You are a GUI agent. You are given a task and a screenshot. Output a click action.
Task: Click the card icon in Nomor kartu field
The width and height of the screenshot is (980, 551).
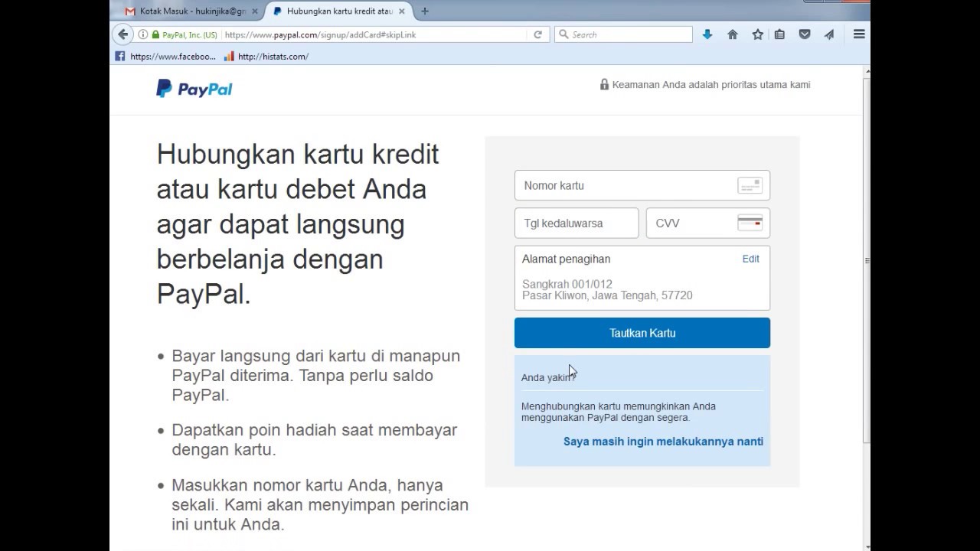pyautogui.click(x=750, y=185)
